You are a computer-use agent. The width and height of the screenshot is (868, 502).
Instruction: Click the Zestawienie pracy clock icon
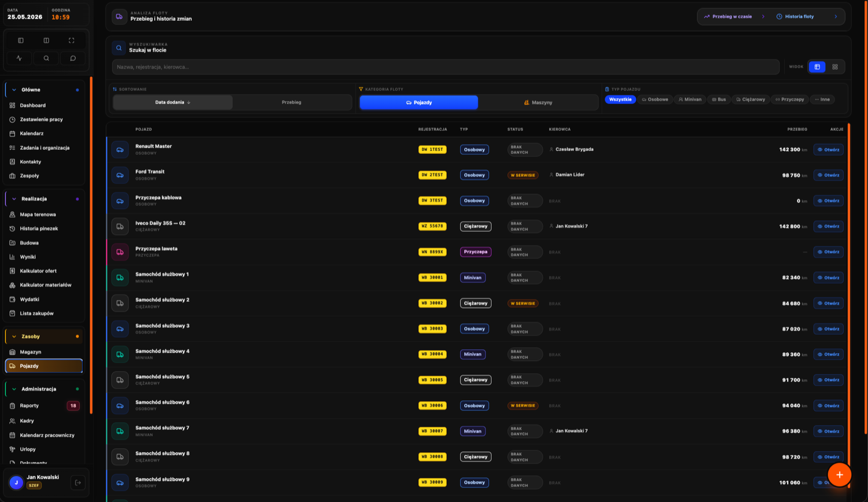[x=12, y=120]
